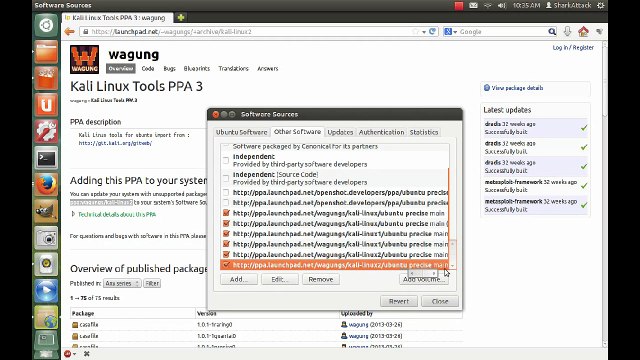Toggle the Independent third-party checkbox
Screen dimensions: 640x360
click(226, 160)
